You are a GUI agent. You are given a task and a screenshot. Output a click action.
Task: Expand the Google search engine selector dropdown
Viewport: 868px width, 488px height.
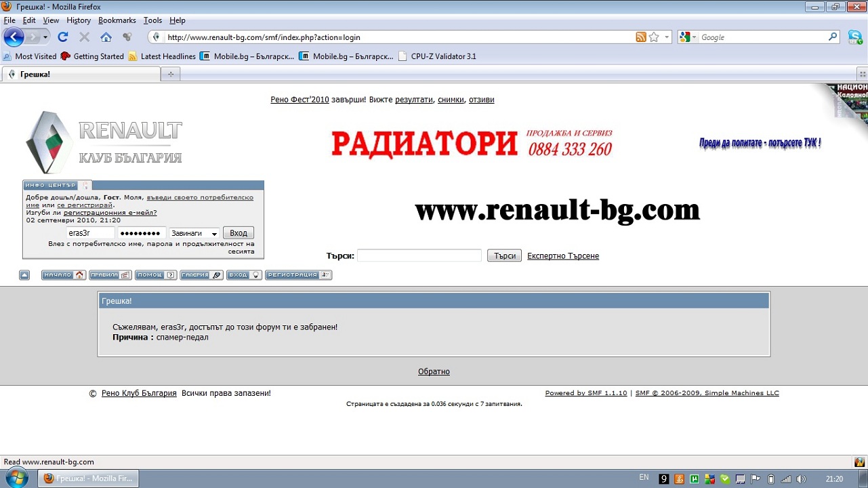[688, 37]
